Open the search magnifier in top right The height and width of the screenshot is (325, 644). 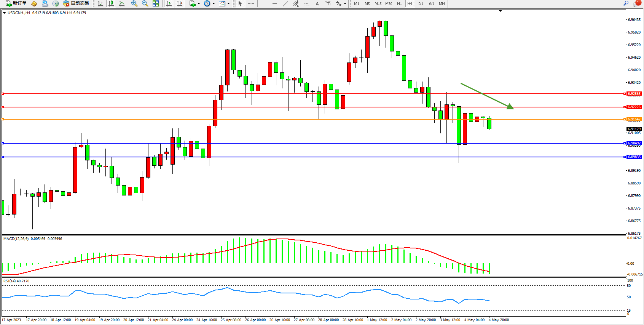(x=626, y=3)
